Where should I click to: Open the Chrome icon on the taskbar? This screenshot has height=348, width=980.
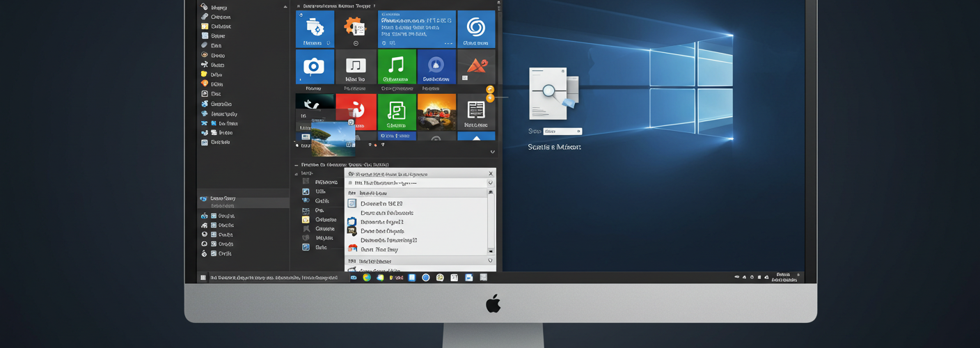(367, 278)
